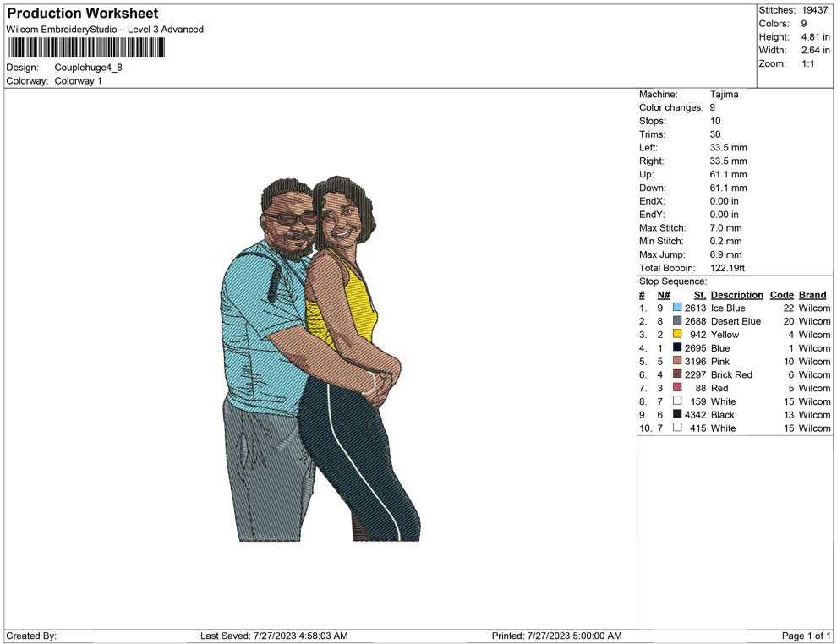Click the Pink thread color swatch
Image resolution: width=837 pixels, height=644 pixels.
[x=677, y=361]
